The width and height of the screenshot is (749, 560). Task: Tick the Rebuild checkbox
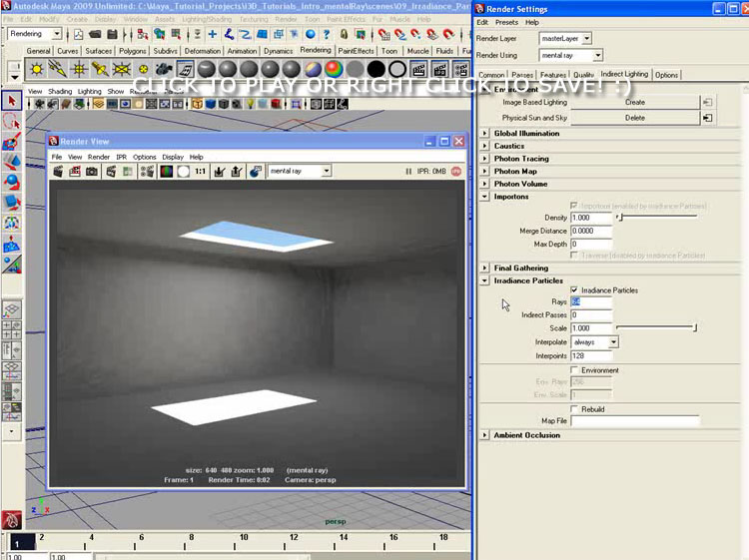(x=574, y=409)
